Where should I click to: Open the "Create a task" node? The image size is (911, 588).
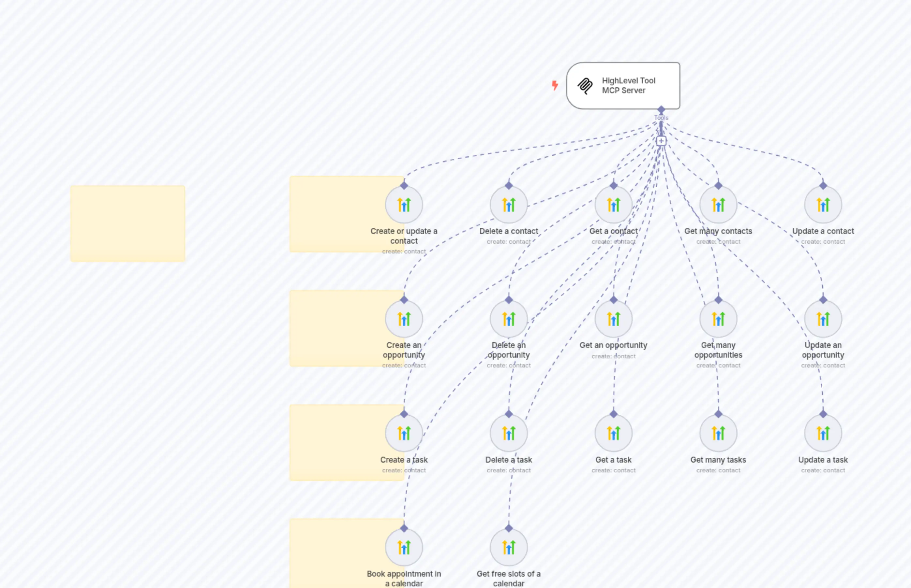click(x=404, y=433)
